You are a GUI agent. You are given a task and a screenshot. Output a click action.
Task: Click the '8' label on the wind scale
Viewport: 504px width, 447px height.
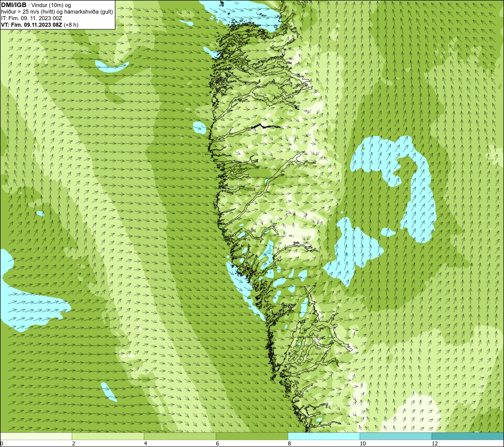coord(290,443)
